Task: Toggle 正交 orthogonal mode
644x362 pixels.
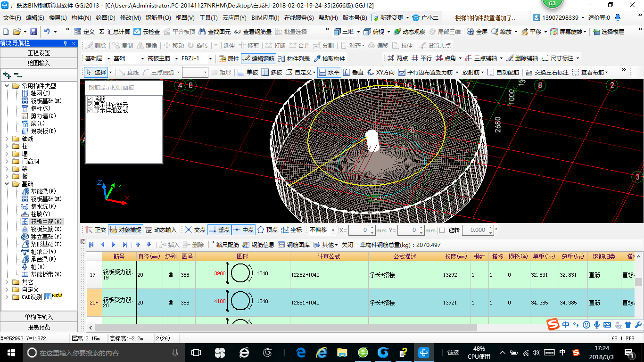Action: click(x=96, y=230)
